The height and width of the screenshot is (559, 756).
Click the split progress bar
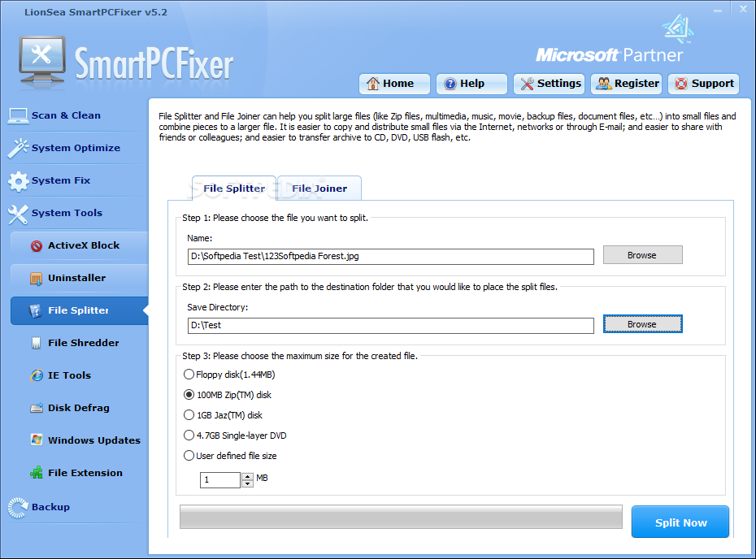click(401, 517)
